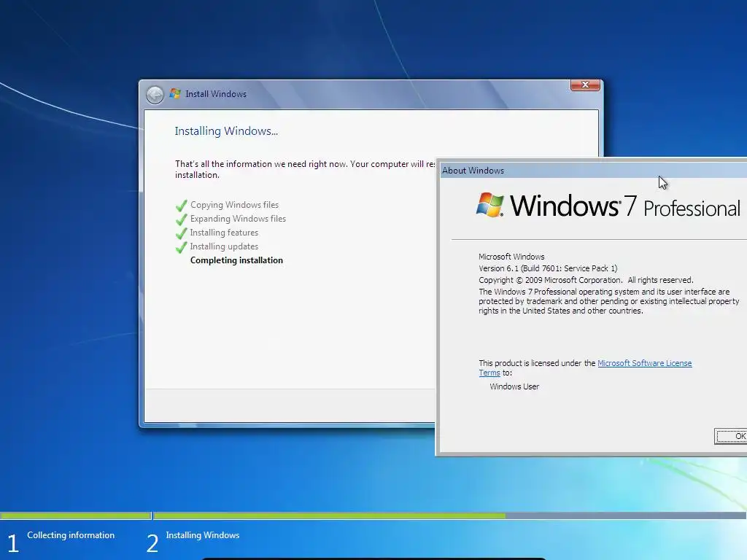Click OK in the About Windows dialog

(x=731, y=436)
